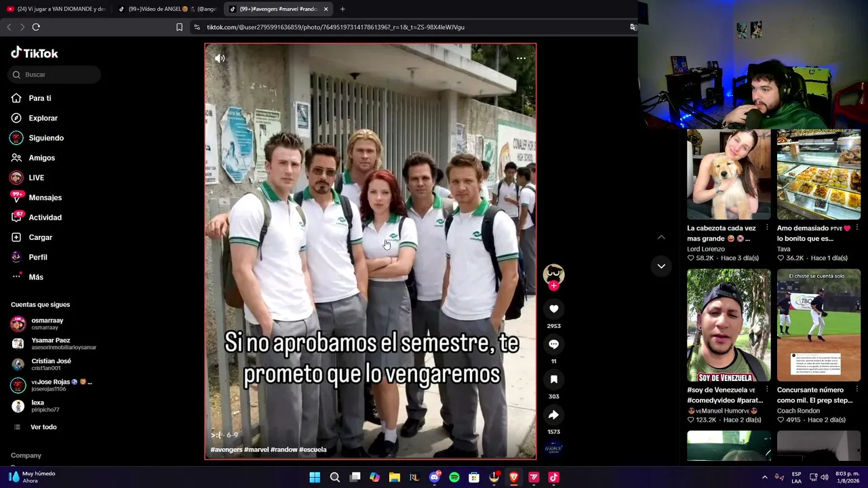
Task: Open Microsoft Store from the taskbar
Action: click(474, 477)
